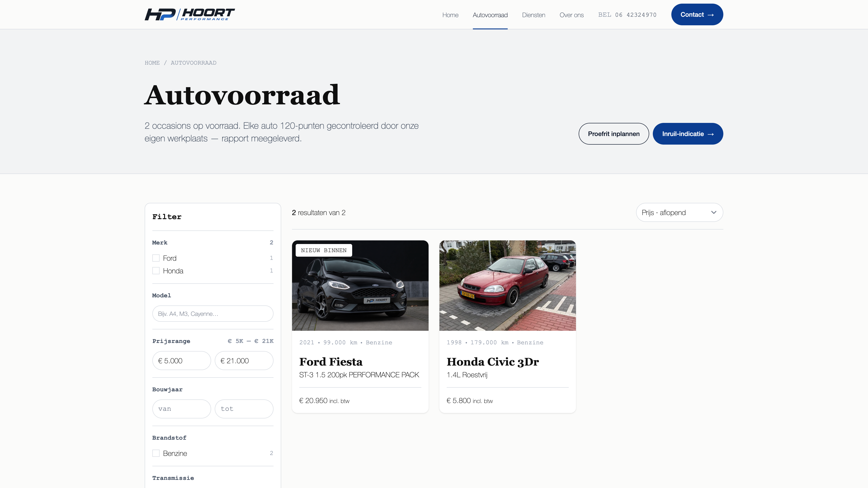Call the BEL 06 42324970 number
Viewport: 868px width, 488px height.
click(627, 15)
